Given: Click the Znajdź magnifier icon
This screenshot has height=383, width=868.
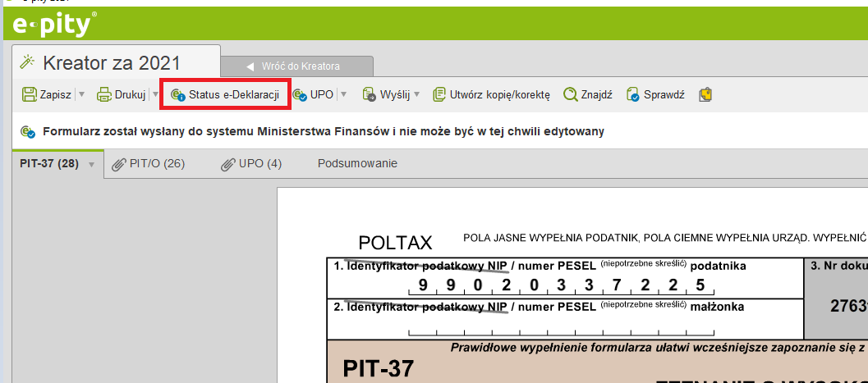Looking at the screenshot, I should (x=570, y=94).
